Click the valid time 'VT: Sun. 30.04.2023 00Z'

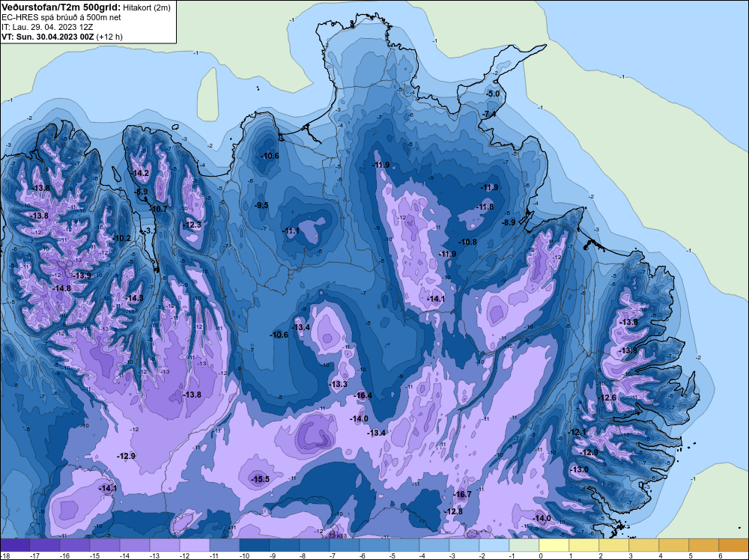pos(48,37)
